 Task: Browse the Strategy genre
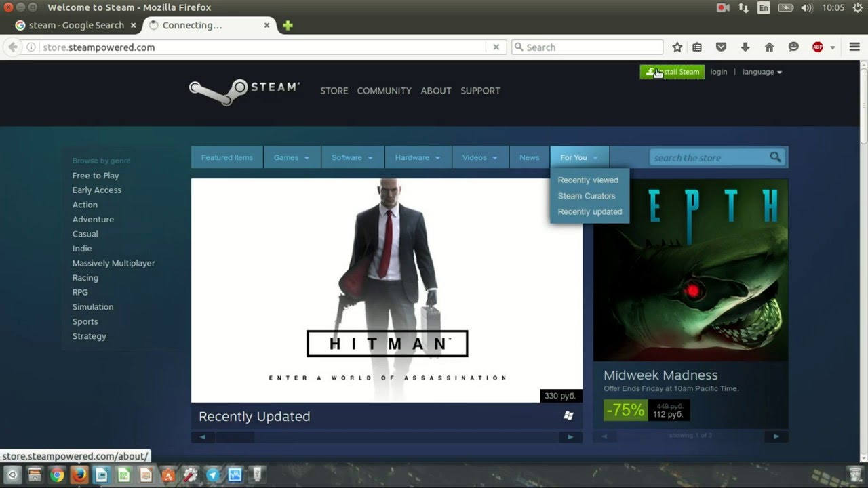coord(90,336)
